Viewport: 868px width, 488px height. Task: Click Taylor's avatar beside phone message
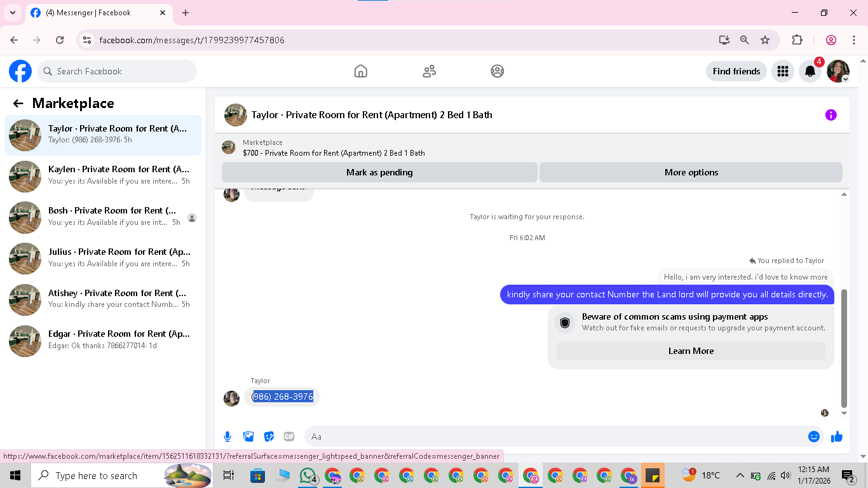pyautogui.click(x=231, y=398)
